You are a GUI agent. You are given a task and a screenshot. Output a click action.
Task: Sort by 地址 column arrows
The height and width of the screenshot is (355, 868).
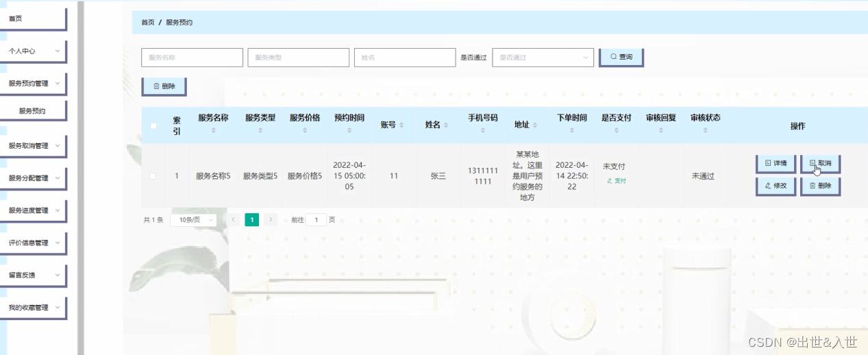(x=535, y=125)
